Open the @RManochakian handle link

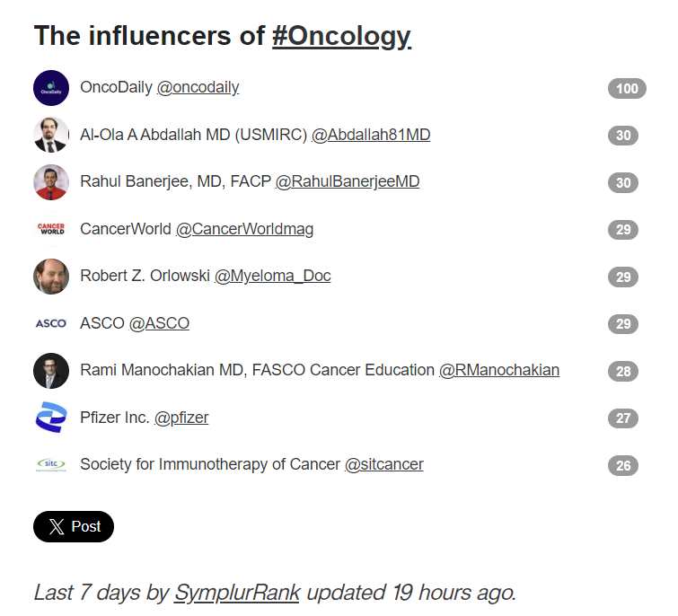click(499, 371)
